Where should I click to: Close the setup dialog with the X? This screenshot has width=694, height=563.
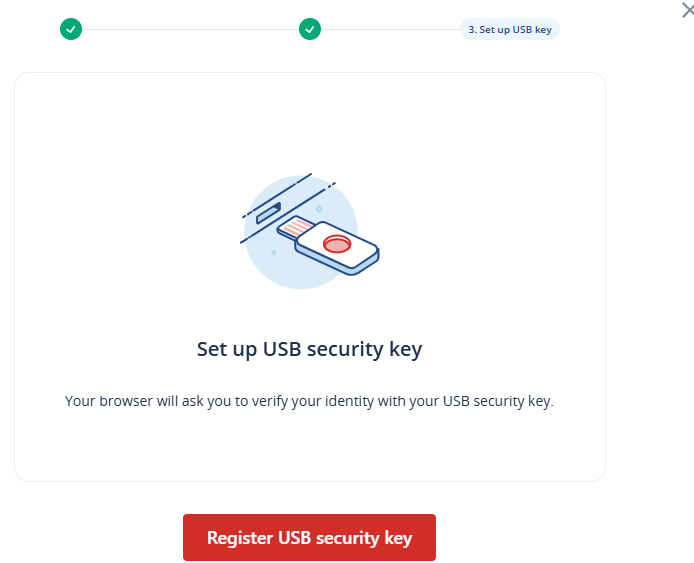click(x=687, y=10)
